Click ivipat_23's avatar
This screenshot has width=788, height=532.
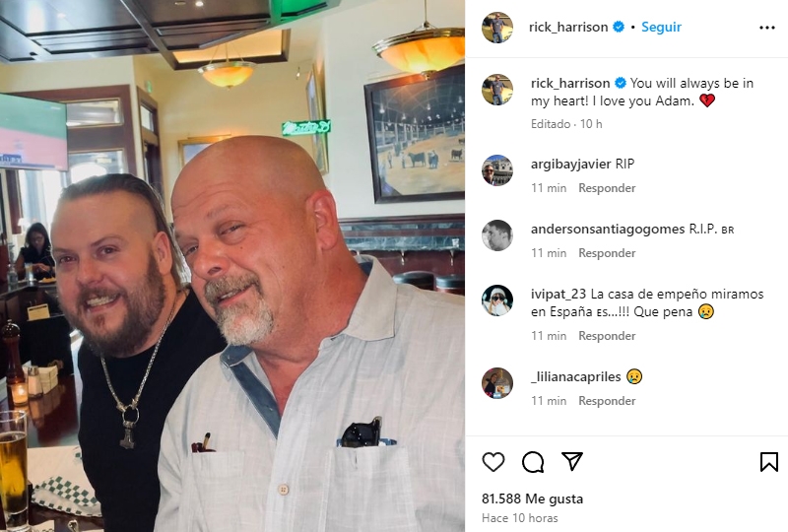(497, 300)
